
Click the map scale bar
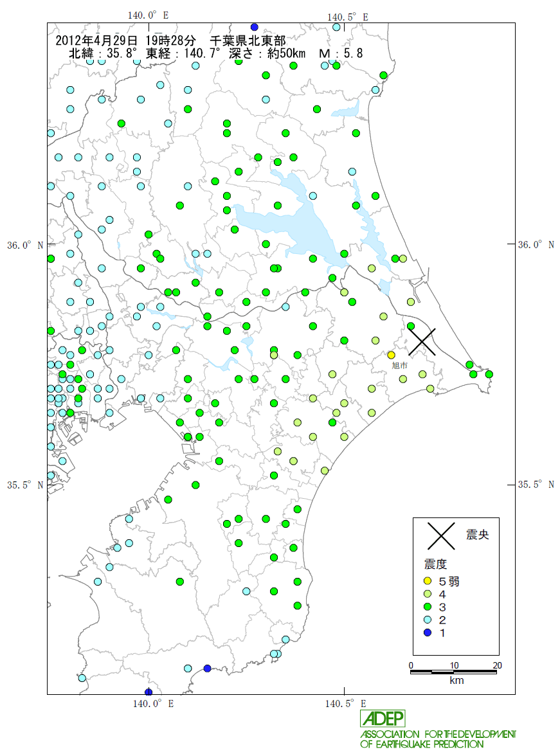point(454,672)
